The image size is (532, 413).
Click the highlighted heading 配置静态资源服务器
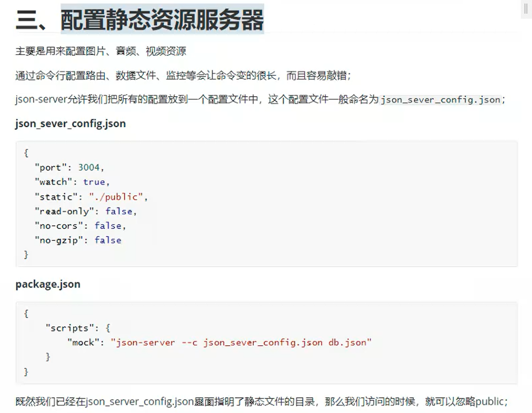click(x=162, y=20)
